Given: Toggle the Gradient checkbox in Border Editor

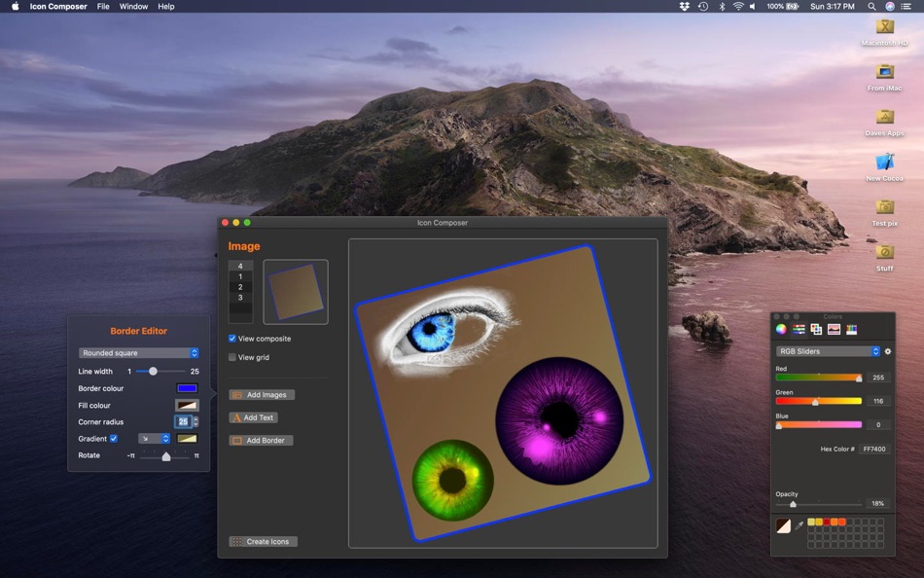Looking at the screenshot, I should [114, 439].
